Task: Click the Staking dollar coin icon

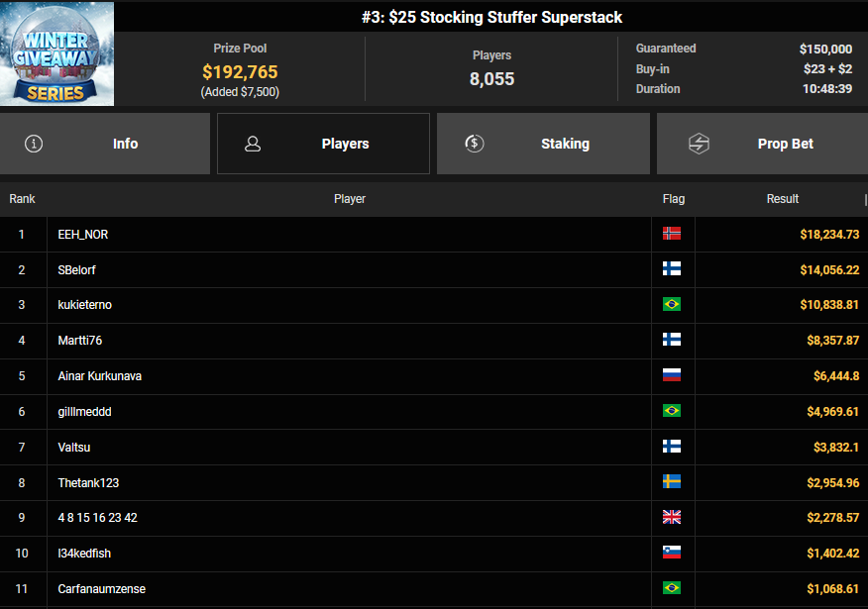Action: coord(474,144)
